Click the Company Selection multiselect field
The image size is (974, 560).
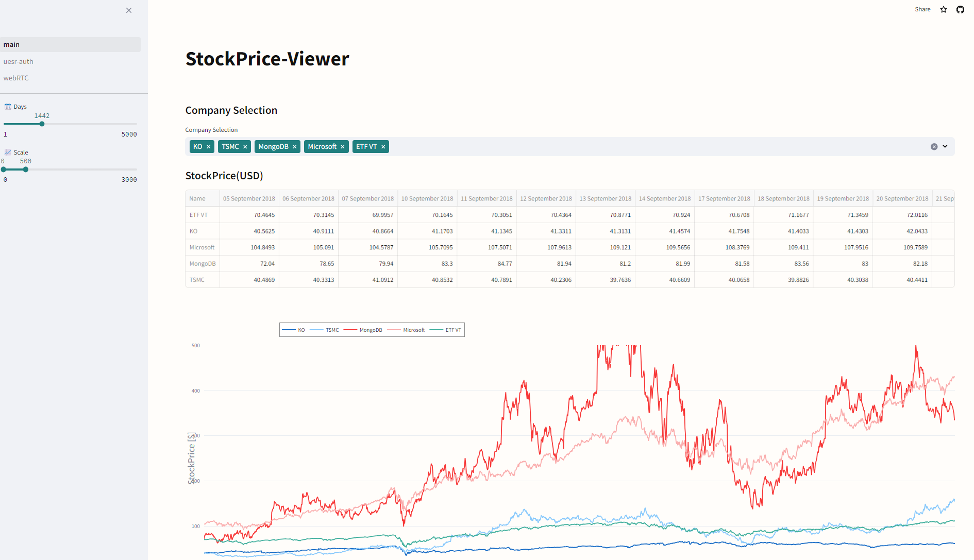click(569, 147)
